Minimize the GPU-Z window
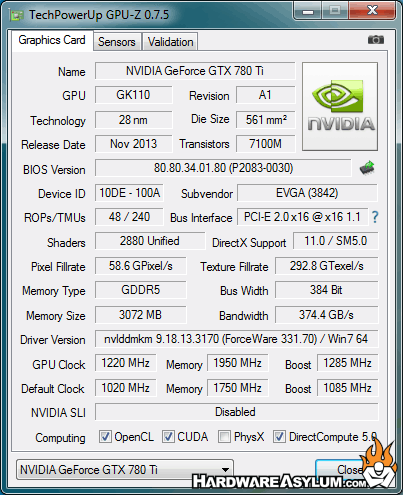 click(x=308, y=11)
